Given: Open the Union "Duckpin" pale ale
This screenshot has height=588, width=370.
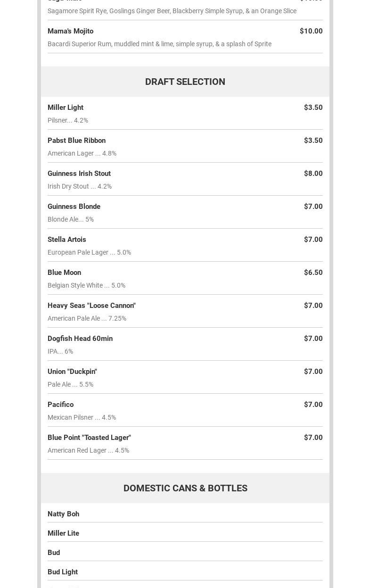Looking at the screenshot, I should tap(72, 372).
